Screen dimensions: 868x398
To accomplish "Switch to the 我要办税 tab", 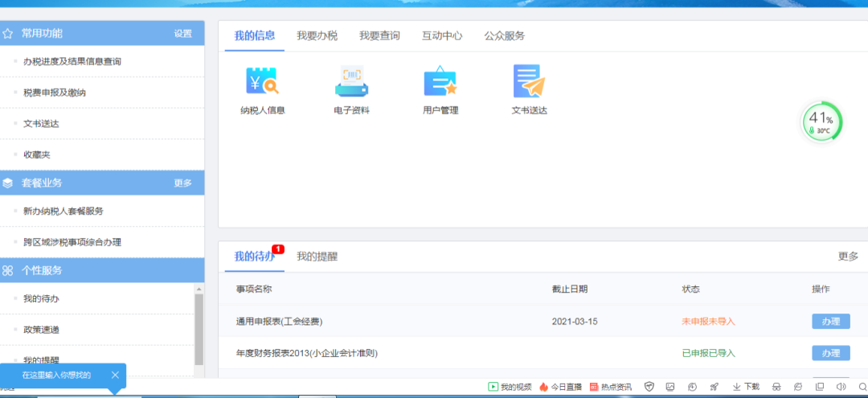I will tap(317, 36).
